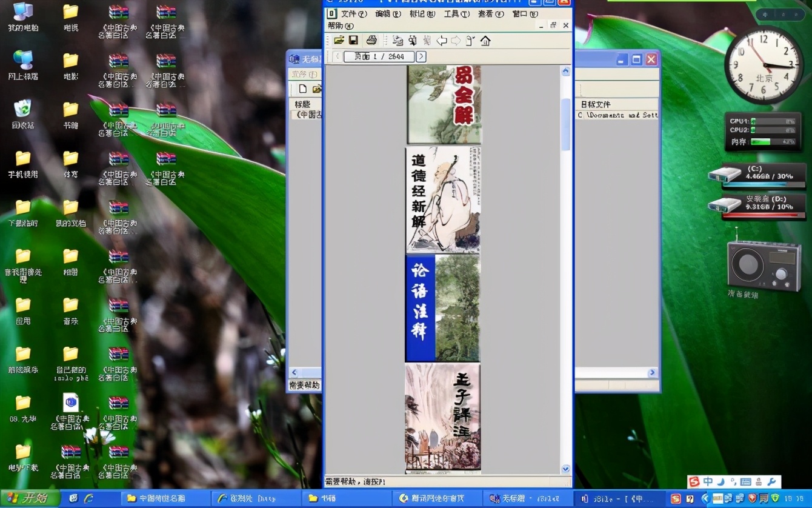Click the save floppy disk icon
The image size is (812, 508).
pyautogui.click(x=353, y=41)
